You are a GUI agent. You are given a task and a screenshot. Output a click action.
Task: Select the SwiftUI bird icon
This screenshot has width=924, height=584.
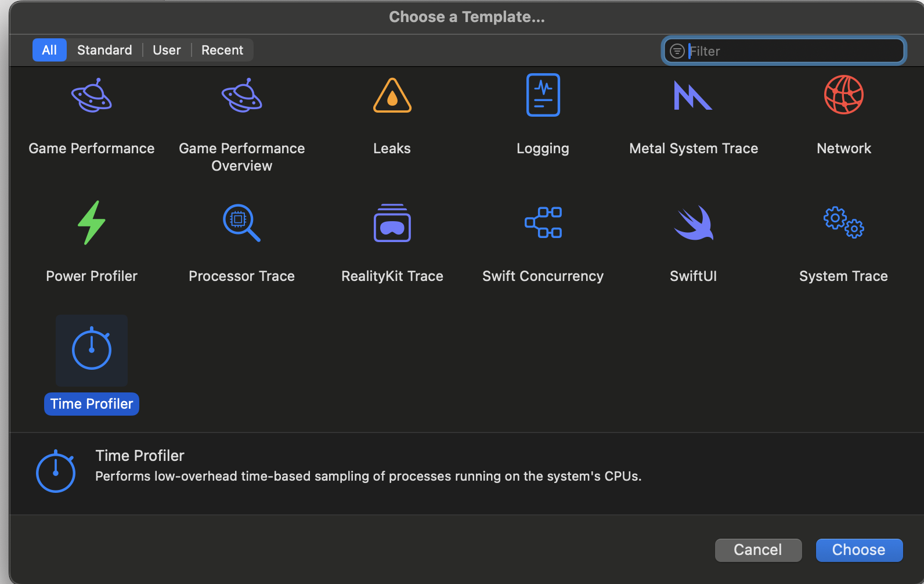point(694,223)
